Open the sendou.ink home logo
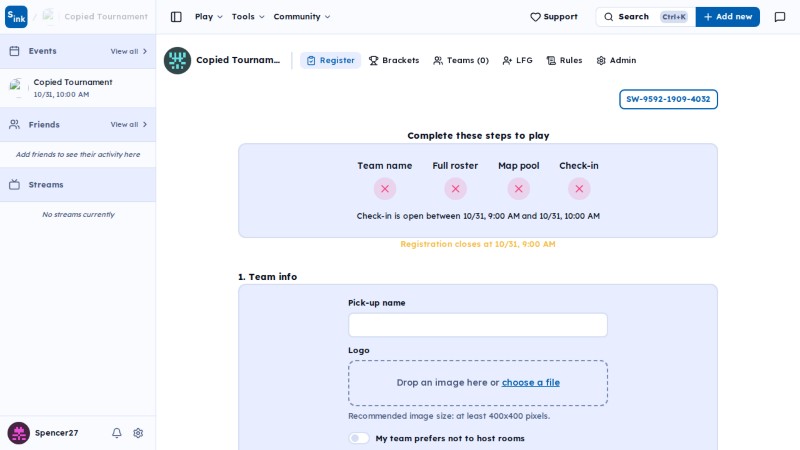The height and width of the screenshot is (450, 800). click(16, 17)
